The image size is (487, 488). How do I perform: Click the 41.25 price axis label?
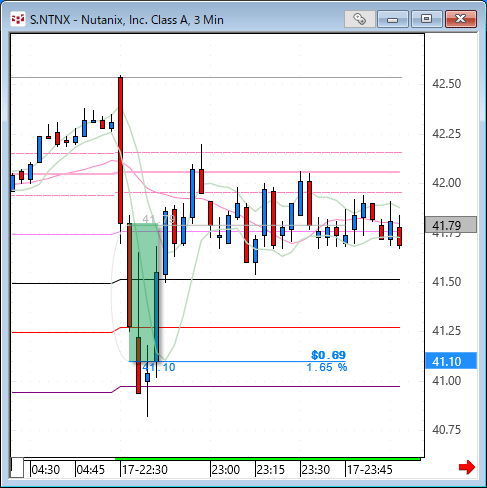click(x=446, y=331)
